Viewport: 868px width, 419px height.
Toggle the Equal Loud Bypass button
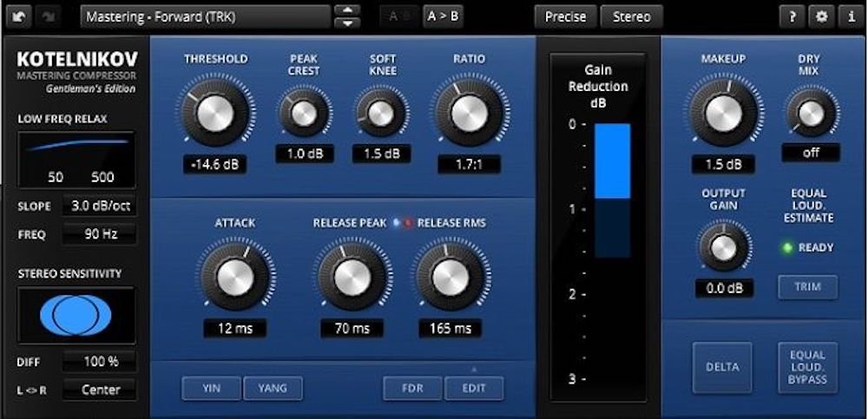pyautogui.click(x=807, y=367)
